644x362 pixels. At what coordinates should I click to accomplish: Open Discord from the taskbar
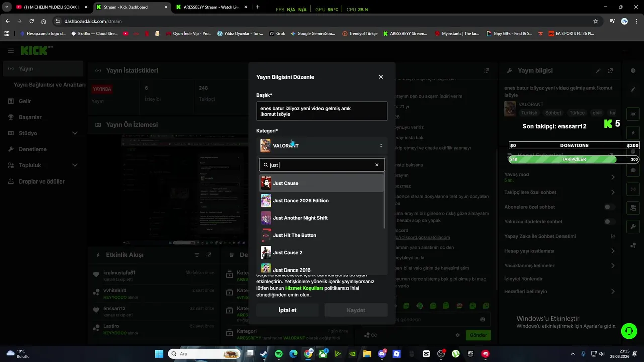coord(382,354)
